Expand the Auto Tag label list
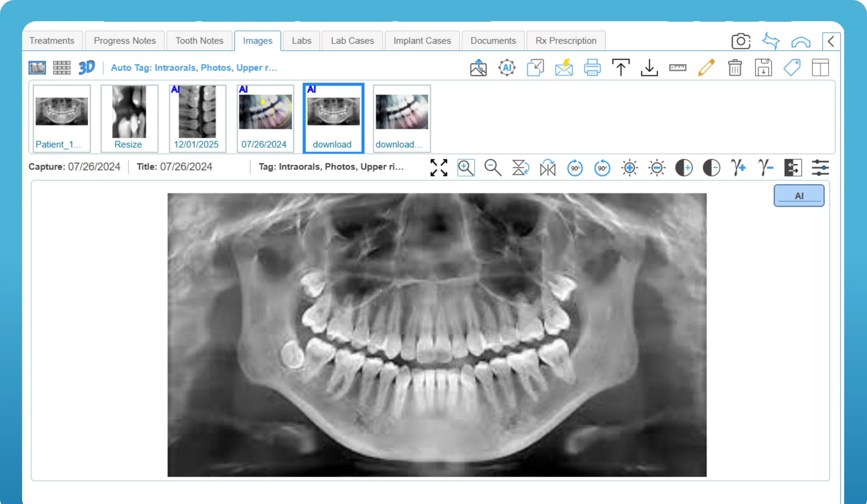Image resolution: width=867 pixels, height=504 pixels. click(194, 68)
